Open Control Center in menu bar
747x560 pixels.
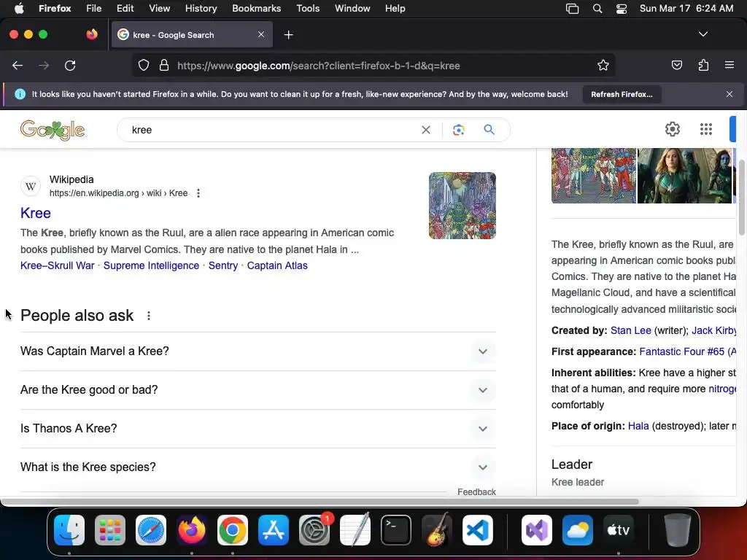(622, 9)
